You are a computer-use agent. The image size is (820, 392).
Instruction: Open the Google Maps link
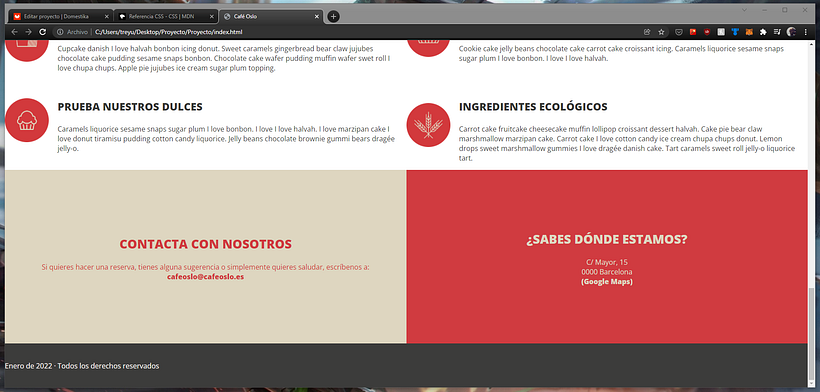607,282
